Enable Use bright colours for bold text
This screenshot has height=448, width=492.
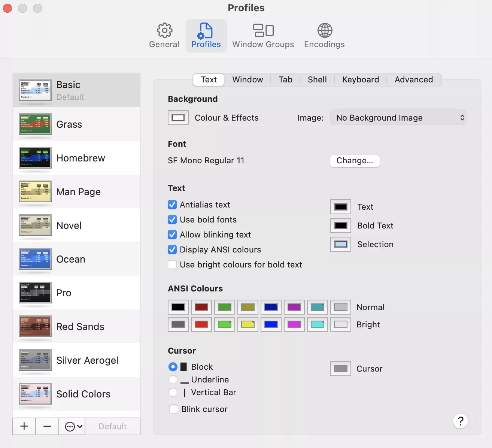tap(172, 264)
